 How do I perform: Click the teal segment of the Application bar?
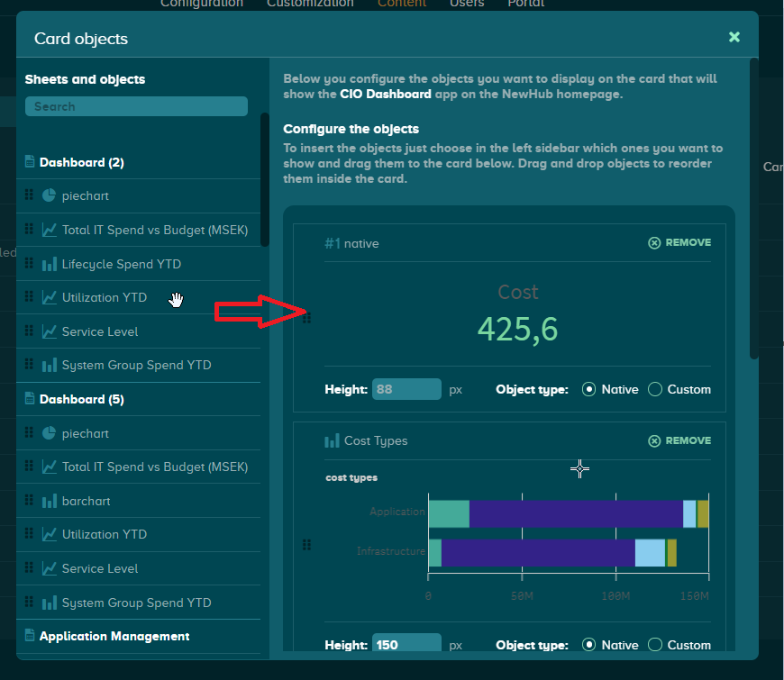point(449,513)
